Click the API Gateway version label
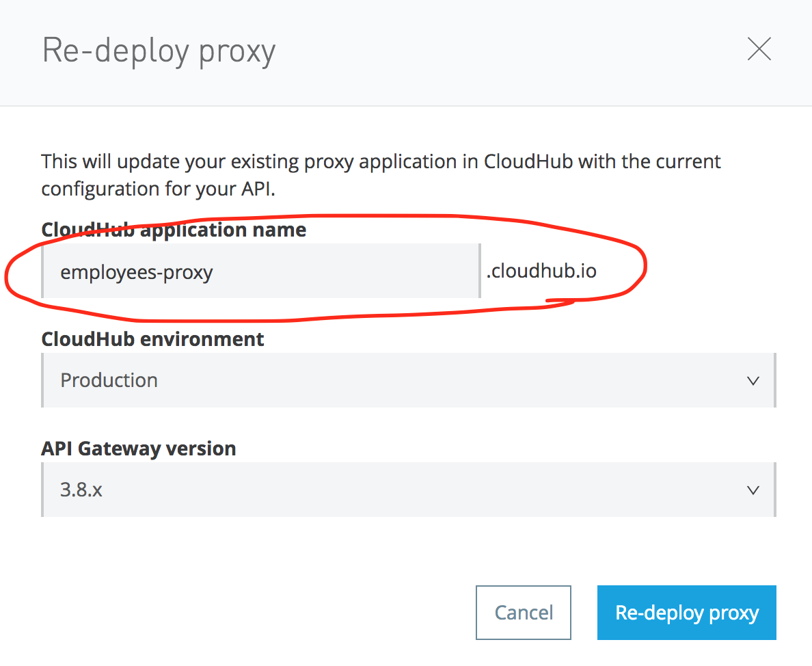Image resolution: width=812 pixels, height=666 pixels. (139, 449)
